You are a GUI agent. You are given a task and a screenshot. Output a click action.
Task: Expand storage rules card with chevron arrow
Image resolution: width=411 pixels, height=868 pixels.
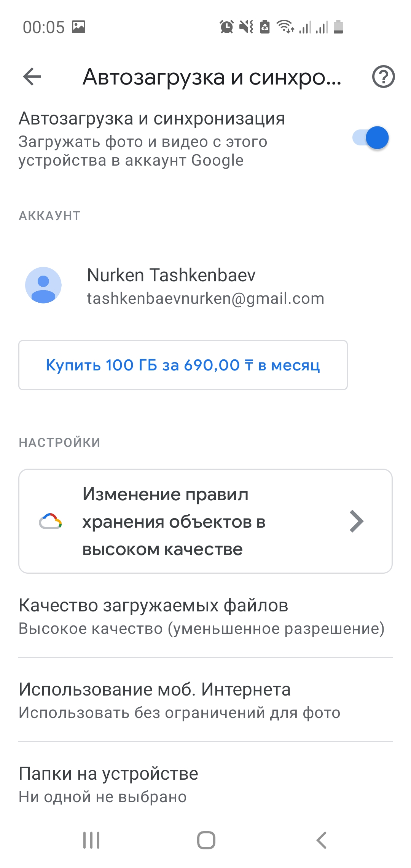tap(356, 521)
